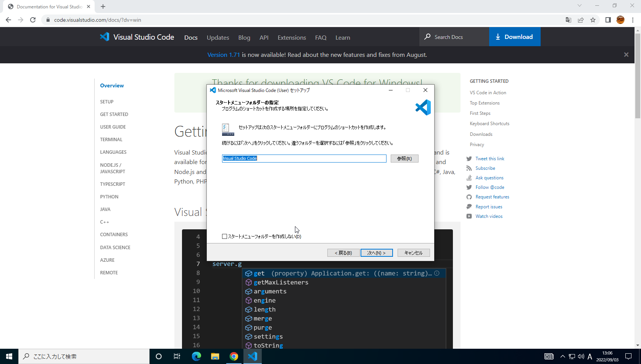
Task: Expand the SETUP section in sidebar
Action: click(107, 102)
